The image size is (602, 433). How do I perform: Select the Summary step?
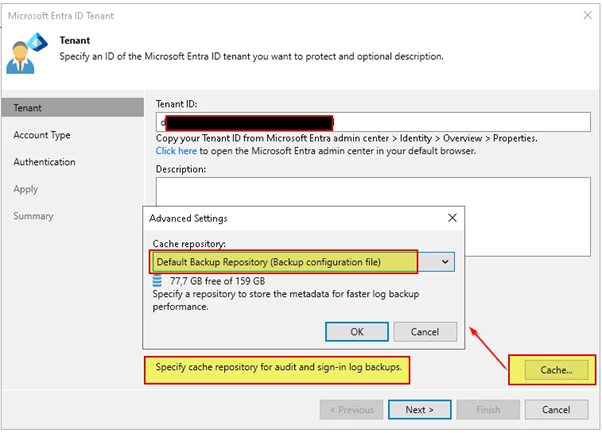(33, 216)
